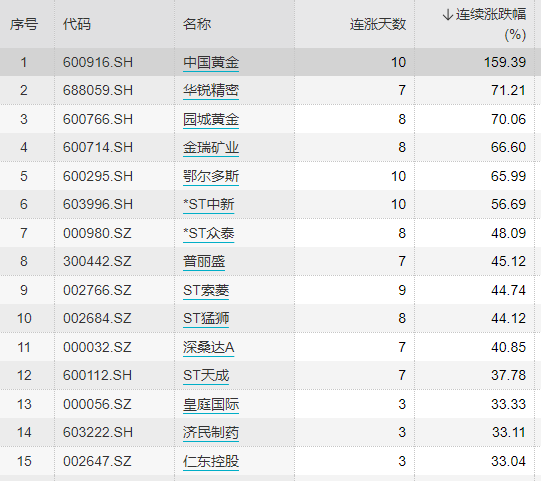Image resolution: width=541 pixels, height=481 pixels.
Task: Select the code 000056.SZ
Action: (97, 404)
